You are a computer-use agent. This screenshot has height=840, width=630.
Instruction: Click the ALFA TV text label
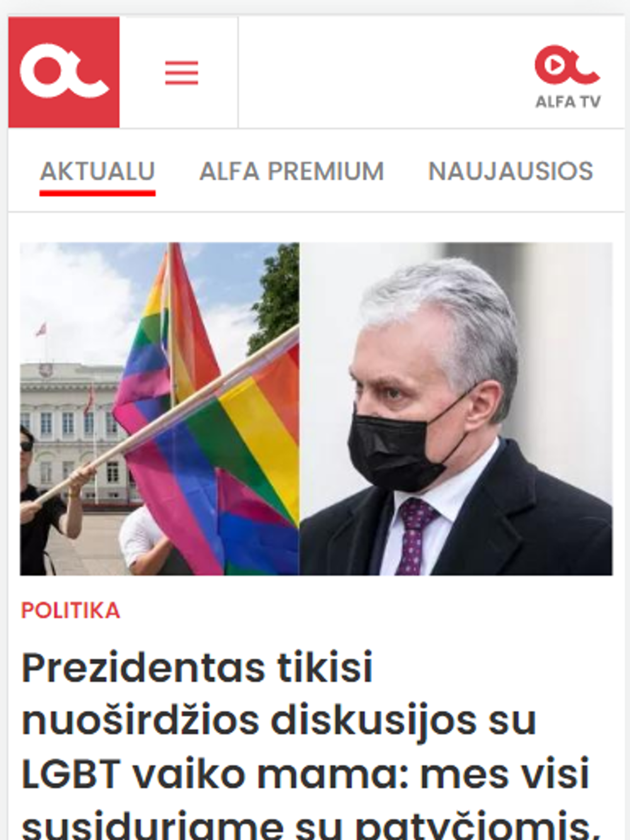568,101
